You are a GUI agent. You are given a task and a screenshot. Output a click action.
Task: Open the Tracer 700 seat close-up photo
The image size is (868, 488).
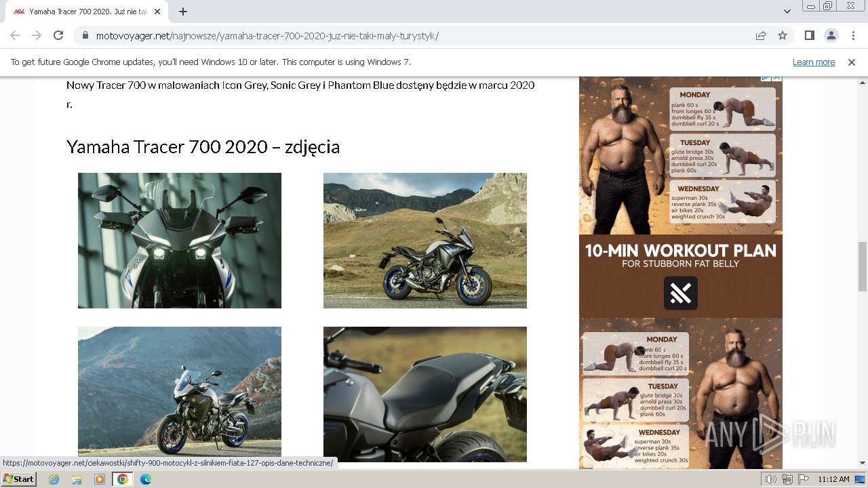coord(425,394)
